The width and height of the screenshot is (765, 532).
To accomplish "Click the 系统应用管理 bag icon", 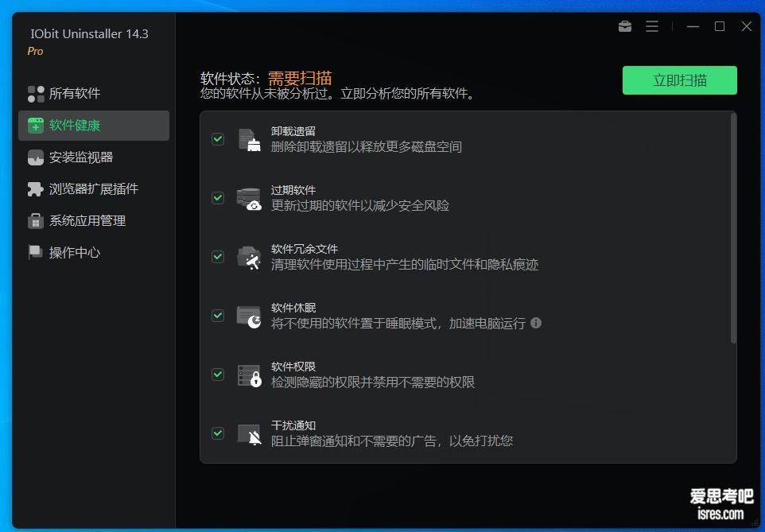I will point(36,220).
